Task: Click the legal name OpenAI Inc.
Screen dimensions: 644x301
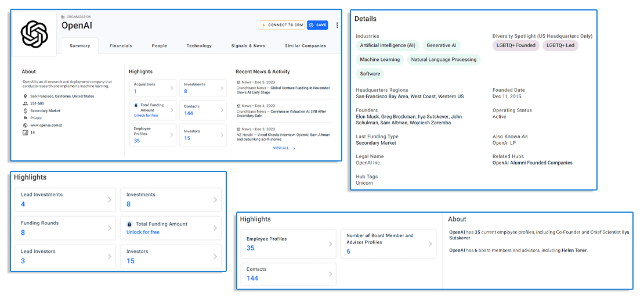Action: [368, 163]
